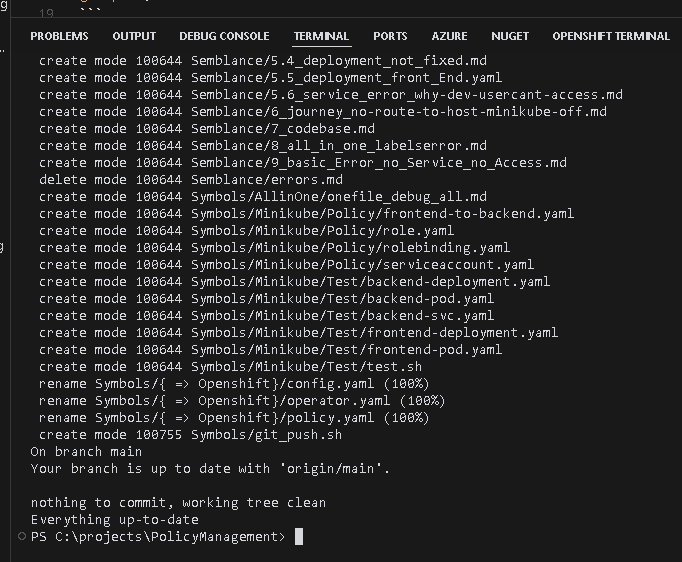Click the Test/frontend-pod.yaml line

(x=270, y=349)
